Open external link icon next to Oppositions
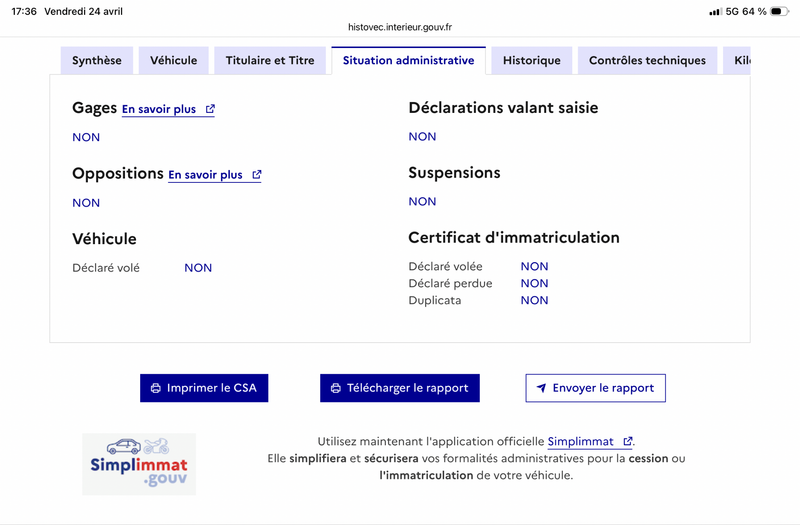The image size is (800, 525). click(257, 175)
